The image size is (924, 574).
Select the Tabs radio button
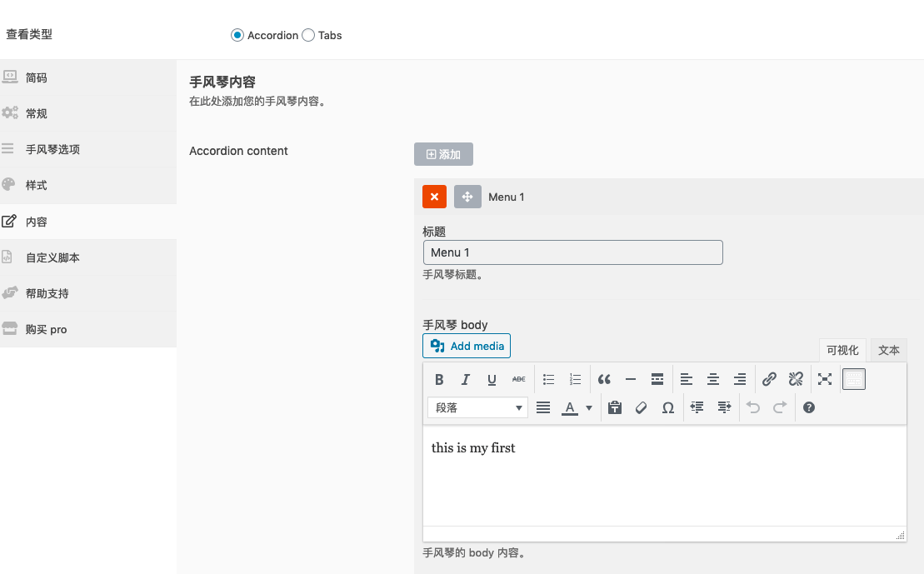(x=308, y=35)
